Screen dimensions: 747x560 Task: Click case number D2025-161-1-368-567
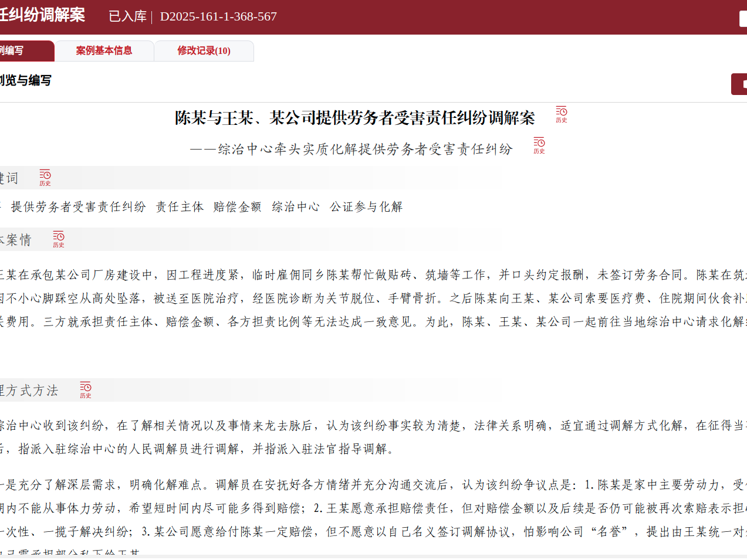(x=218, y=16)
